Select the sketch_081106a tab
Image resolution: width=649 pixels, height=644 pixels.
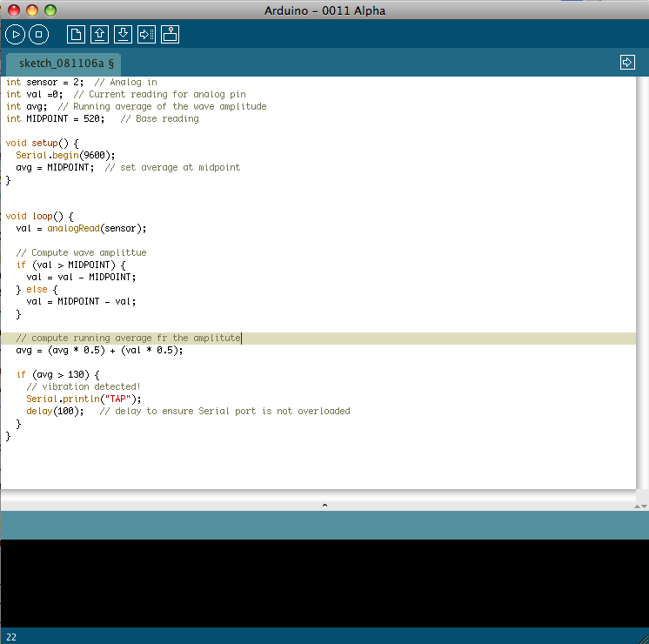pyautogui.click(x=64, y=64)
